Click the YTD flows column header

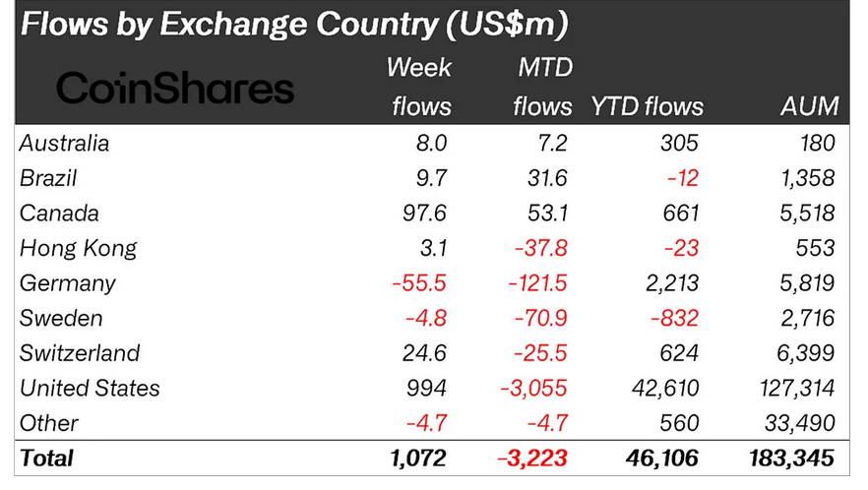646,105
